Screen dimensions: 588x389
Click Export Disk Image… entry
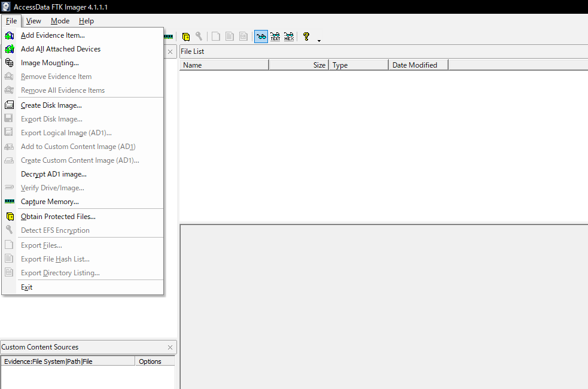tap(83, 119)
